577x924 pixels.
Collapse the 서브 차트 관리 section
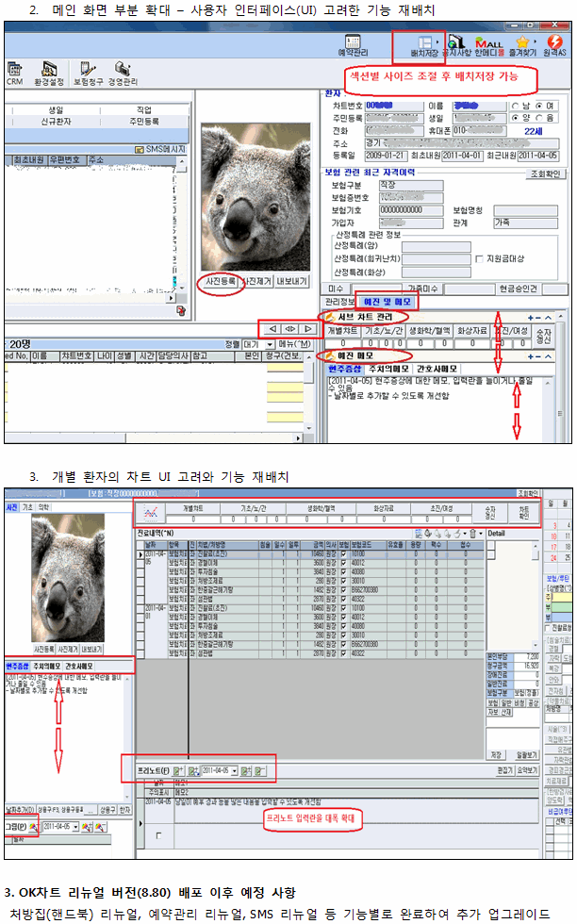click(x=548, y=318)
